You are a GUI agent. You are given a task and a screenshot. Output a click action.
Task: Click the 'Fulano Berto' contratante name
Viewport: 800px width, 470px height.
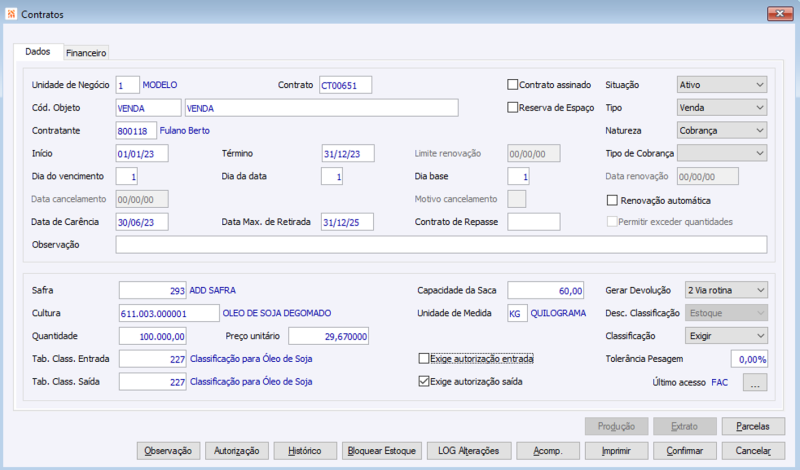(x=185, y=131)
